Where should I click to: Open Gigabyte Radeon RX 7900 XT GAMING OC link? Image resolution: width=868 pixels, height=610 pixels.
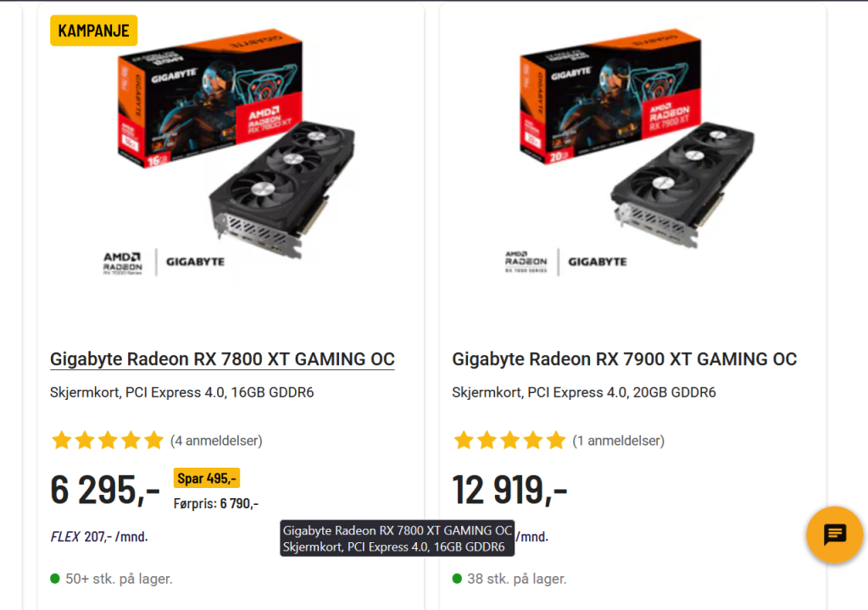click(x=624, y=359)
